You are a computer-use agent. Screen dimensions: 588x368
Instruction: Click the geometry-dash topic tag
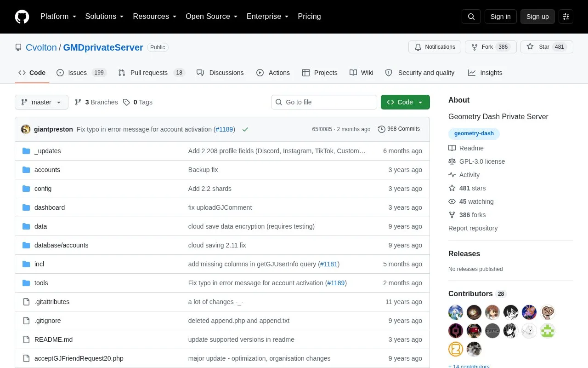(474, 134)
